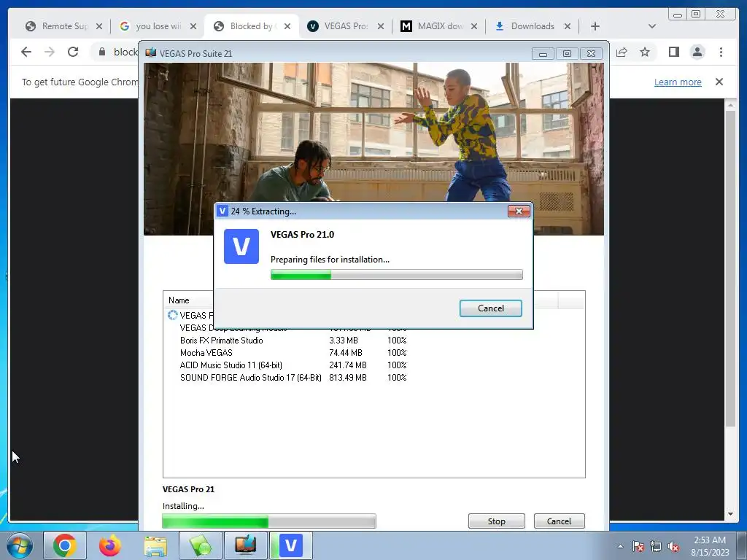Close the Remote Sup tab
The image size is (747, 560).
tap(99, 26)
